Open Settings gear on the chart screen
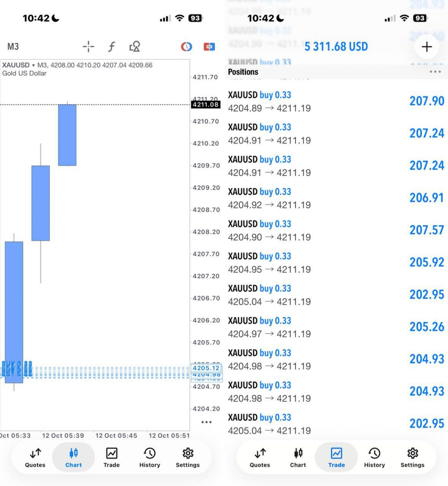This screenshot has height=486, width=448. 188,458
